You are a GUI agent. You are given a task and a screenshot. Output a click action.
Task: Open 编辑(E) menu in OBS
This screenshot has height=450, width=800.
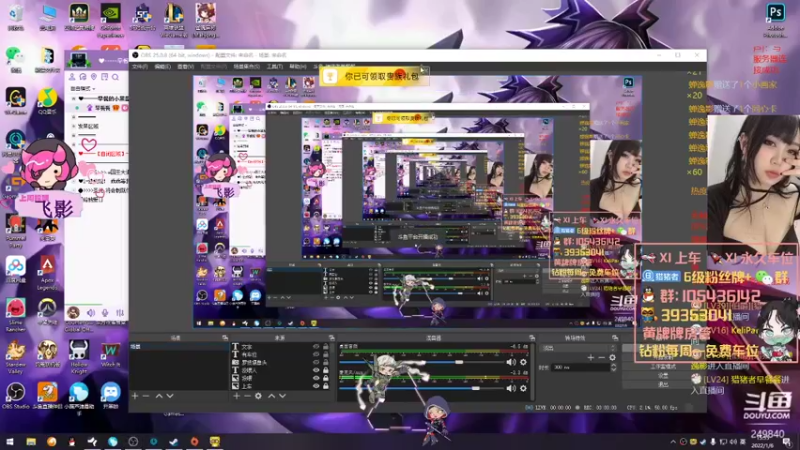coord(162,67)
